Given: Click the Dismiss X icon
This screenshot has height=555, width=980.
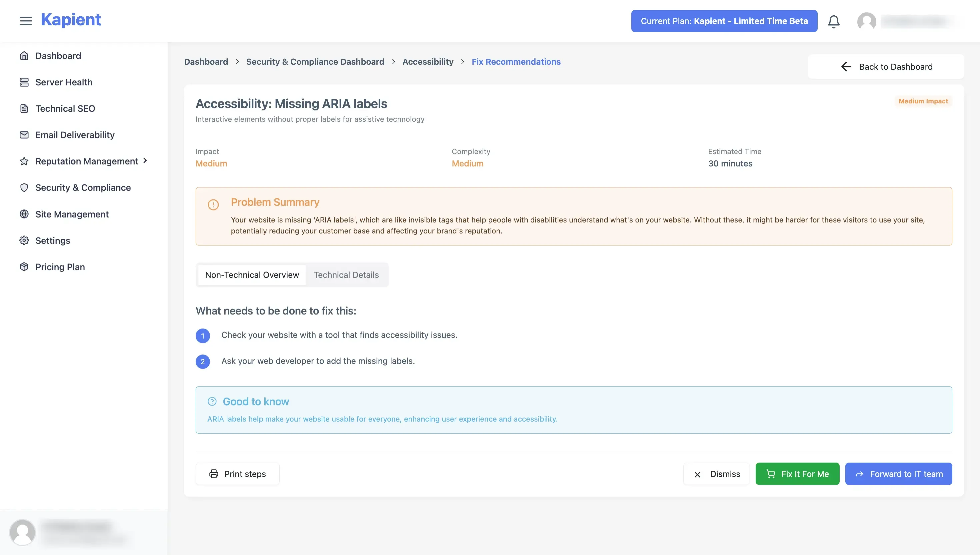Looking at the screenshot, I should pyautogui.click(x=697, y=474).
